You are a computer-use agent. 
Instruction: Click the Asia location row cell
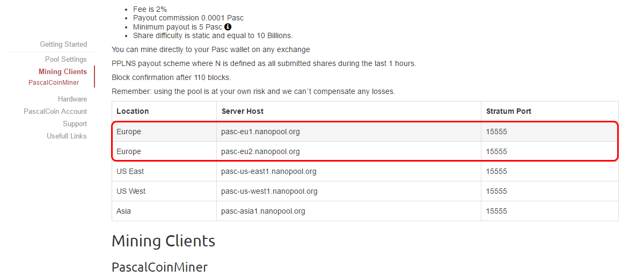click(x=164, y=211)
